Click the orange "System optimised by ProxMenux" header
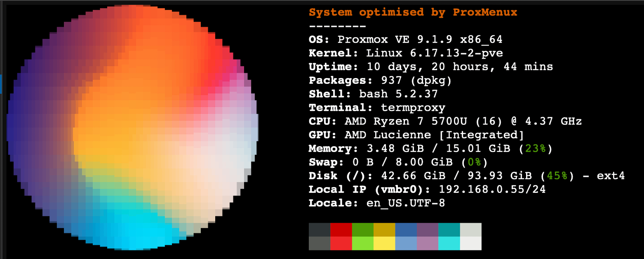644x259 pixels. tap(413, 12)
